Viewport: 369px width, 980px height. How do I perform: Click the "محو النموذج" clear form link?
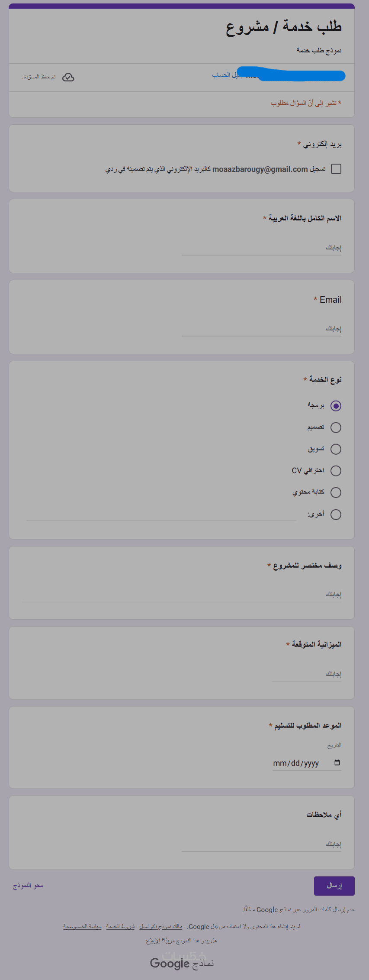[x=29, y=886]
